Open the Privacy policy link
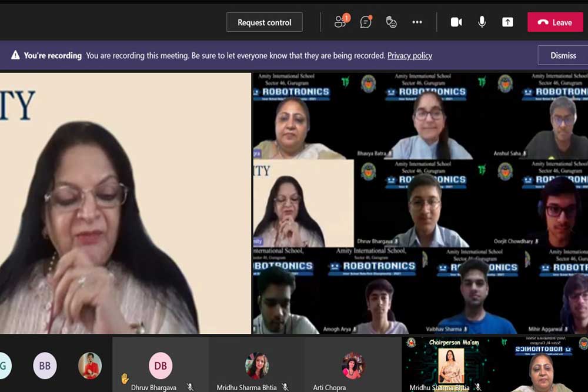 pos(409,55)
